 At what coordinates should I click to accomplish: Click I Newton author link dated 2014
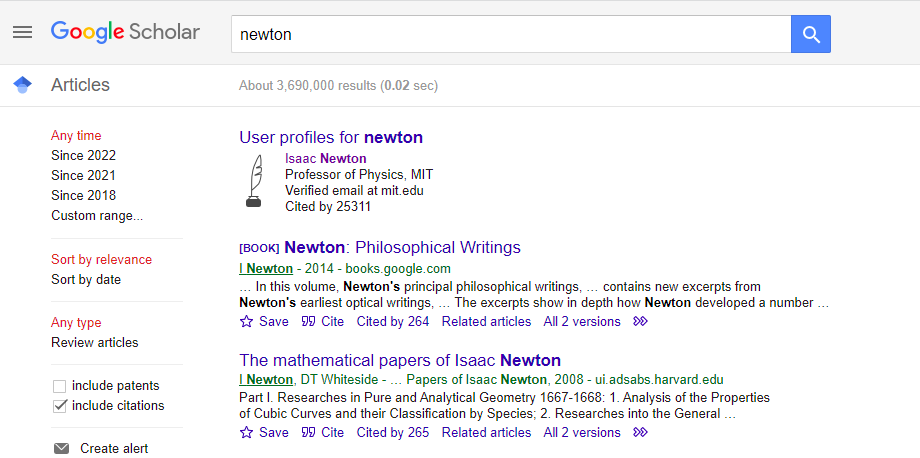pyautogui.click(x=266, y=269)
